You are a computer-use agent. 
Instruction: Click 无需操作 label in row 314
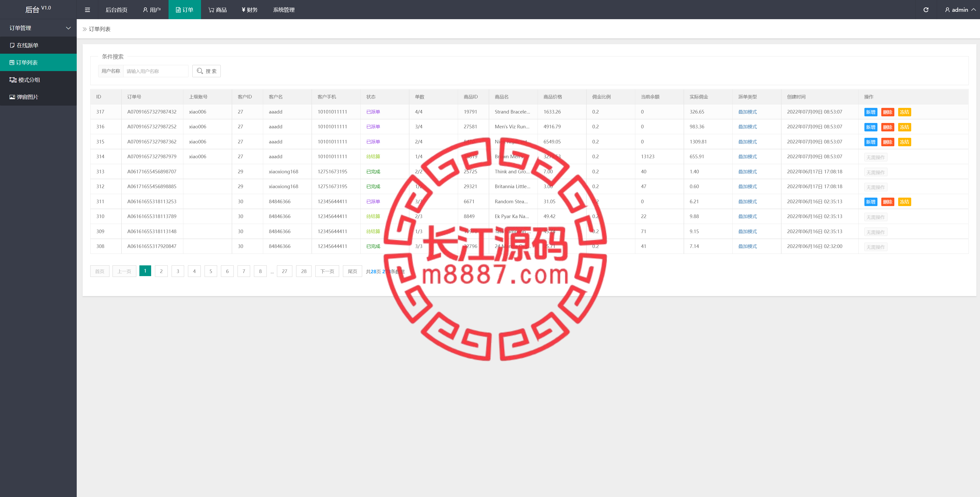point(875,157)
